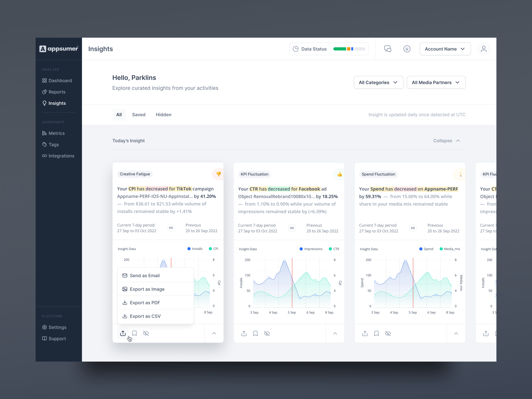
Task: Click the vs badge on Creative Fatigue card
Action: click(171, 228)
